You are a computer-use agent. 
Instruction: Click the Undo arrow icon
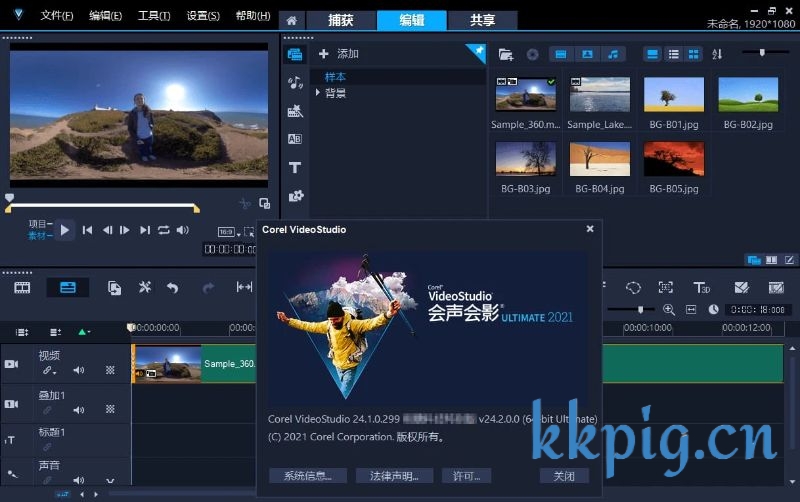[172, 288]
